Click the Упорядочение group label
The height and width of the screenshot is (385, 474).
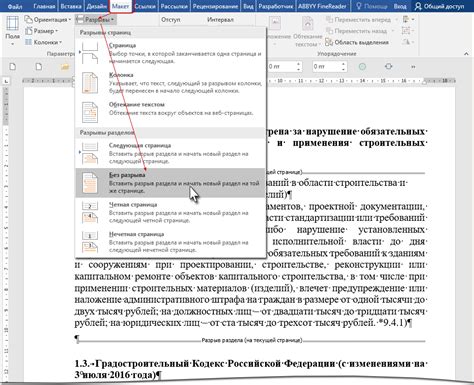pyautogui.click(x=337, y=54)
